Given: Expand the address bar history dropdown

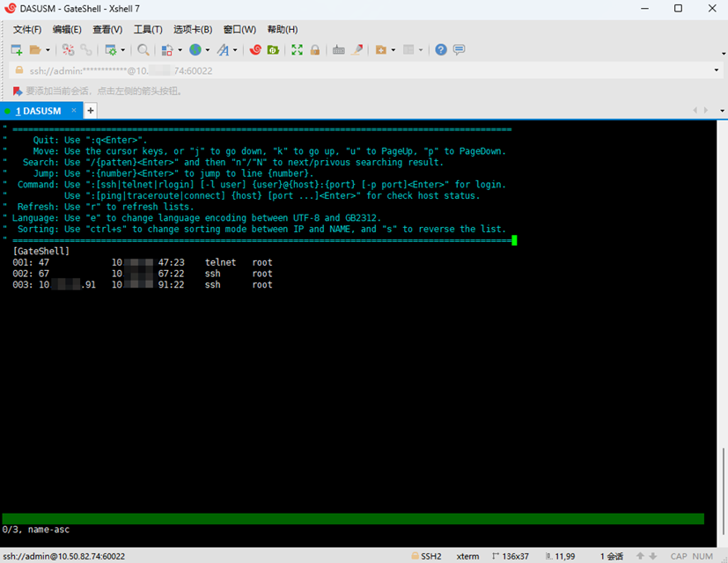Looking at the screenshot, I should (716, 70).
